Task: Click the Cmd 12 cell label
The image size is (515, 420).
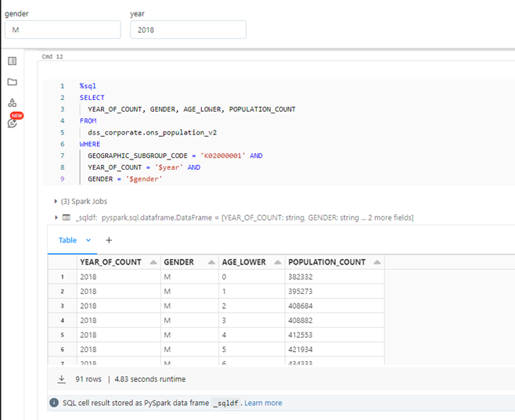Action: 52,56
